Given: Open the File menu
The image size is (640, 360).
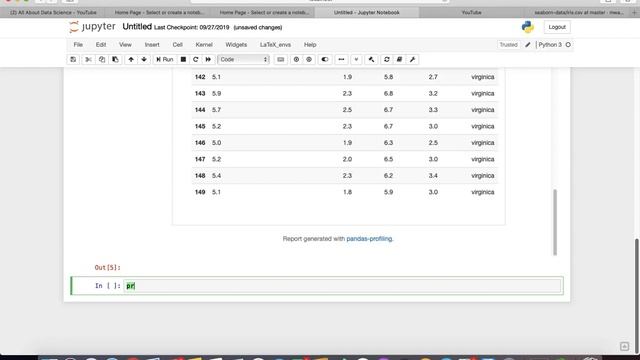Looking at the screenshot, I should click(x=78, y=45).
